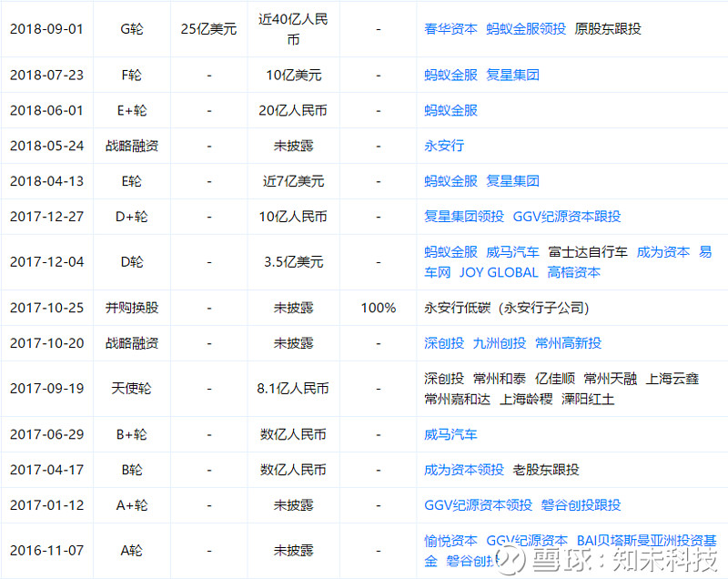Select the date 2017-12-04
The height and width of the screenshot is (579, 728).
pos(46,262)
